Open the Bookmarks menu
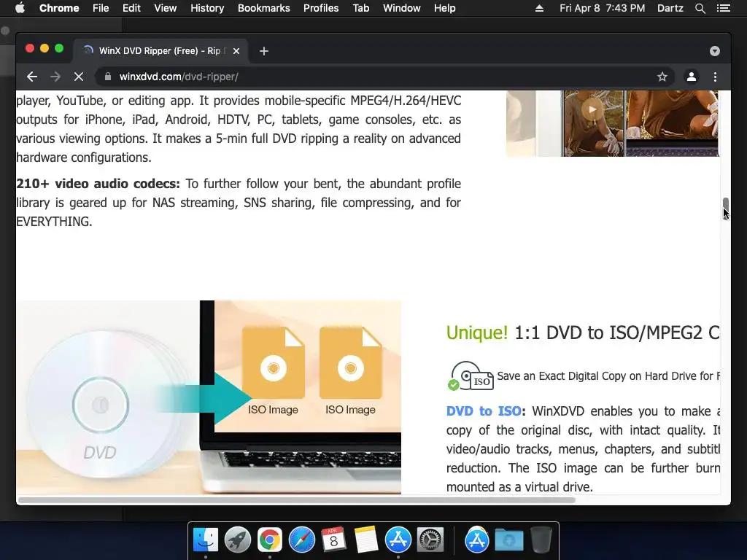 pyautogui.click(x=264, y=8)
